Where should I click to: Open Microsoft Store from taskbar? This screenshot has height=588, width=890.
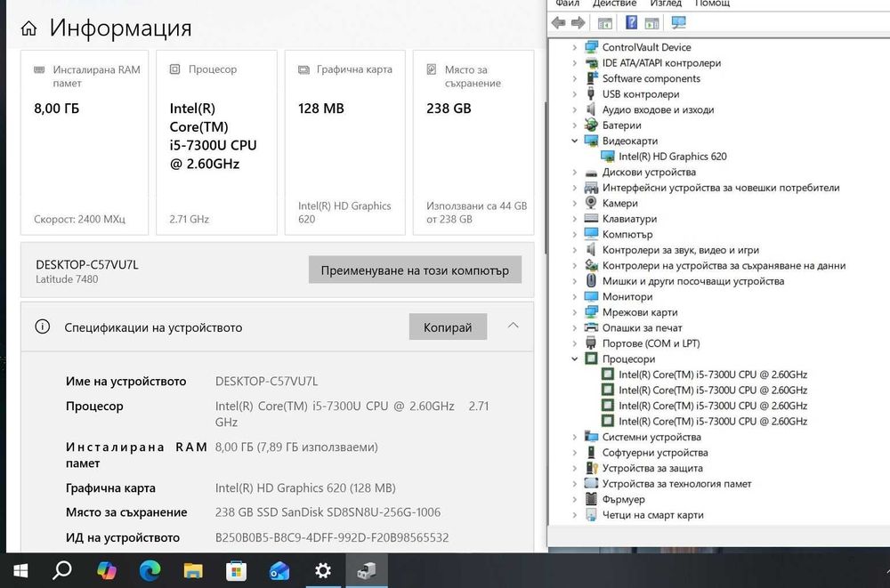(236, 570)
